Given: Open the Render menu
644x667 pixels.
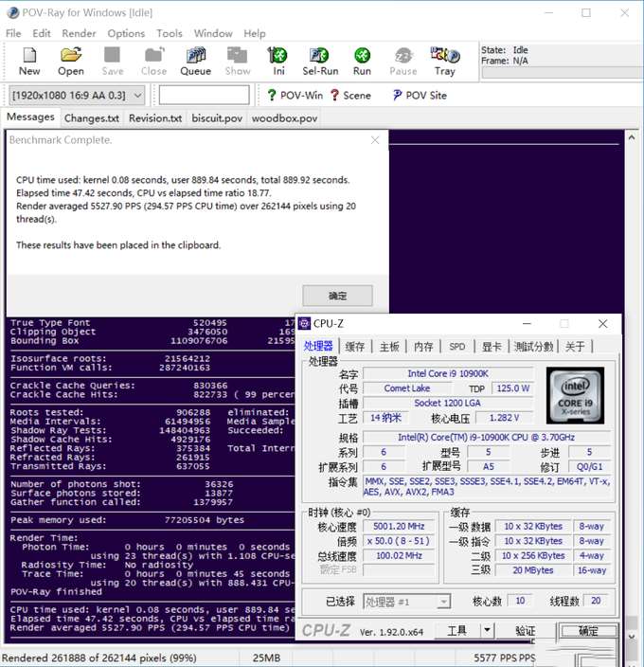Looking at the screenshot, I should click(79, 33).
